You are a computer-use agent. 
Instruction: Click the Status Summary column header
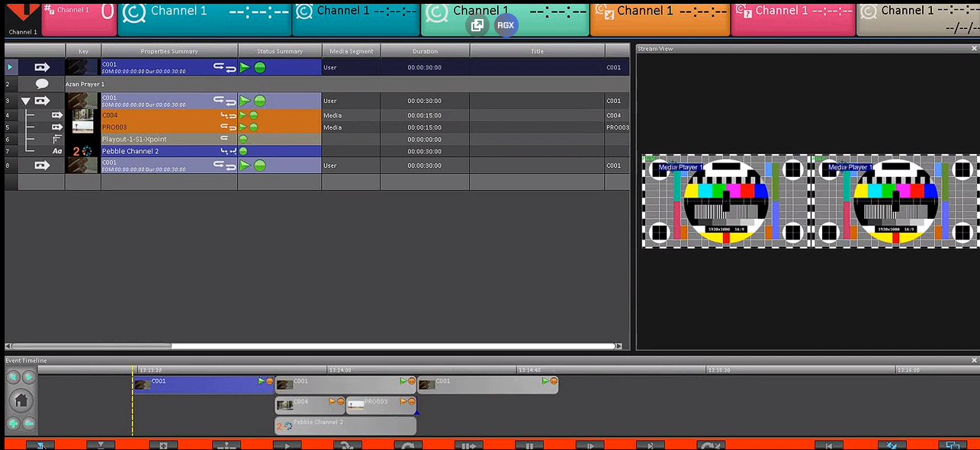pos(280,51)
